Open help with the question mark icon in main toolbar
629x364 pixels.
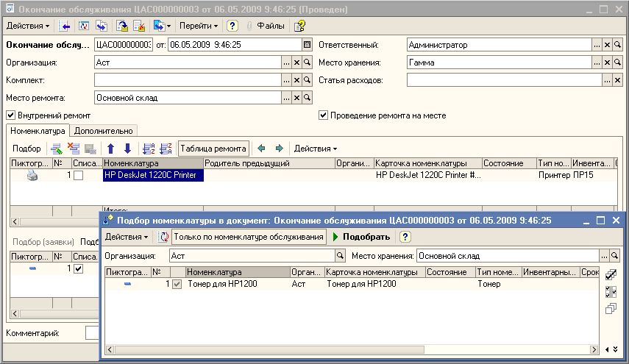coord(232,26)
